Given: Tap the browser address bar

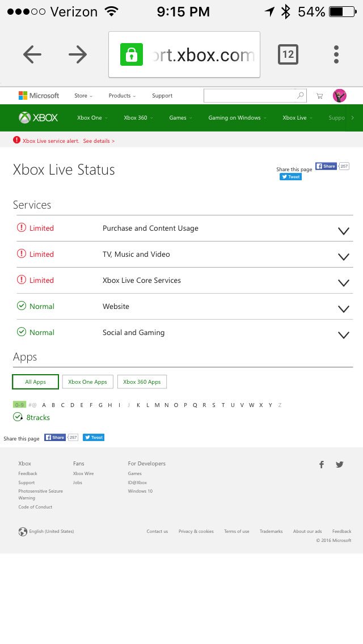Looking at the screenshot, I should click(x=184, y=54).
